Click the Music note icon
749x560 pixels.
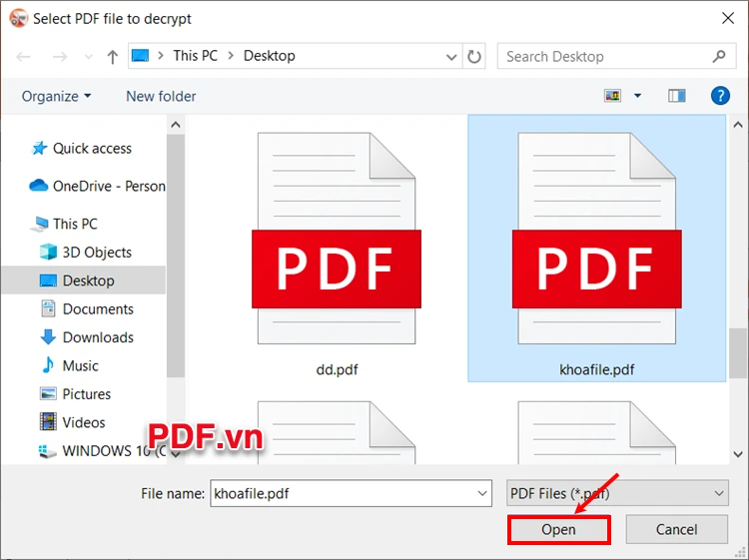coord(48,365)
